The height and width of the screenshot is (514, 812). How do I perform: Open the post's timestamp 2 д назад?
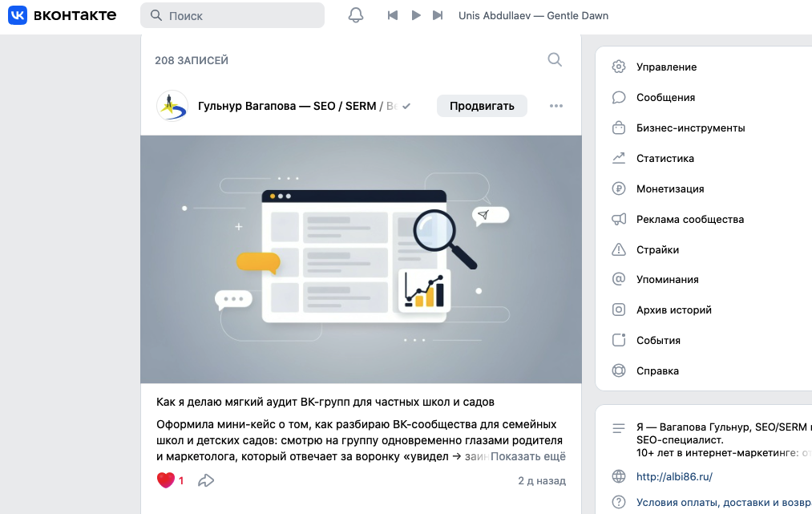542,481
